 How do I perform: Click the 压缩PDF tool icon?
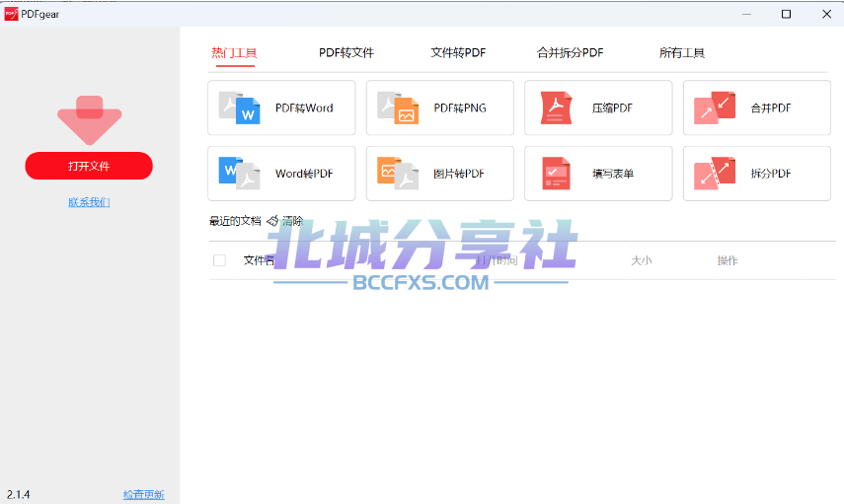tap(556, 108)
